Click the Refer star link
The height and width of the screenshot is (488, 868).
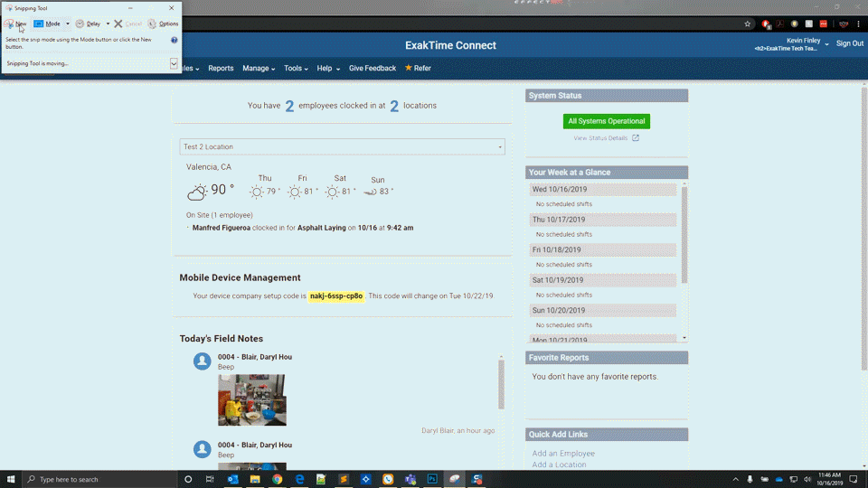point(418,68)
